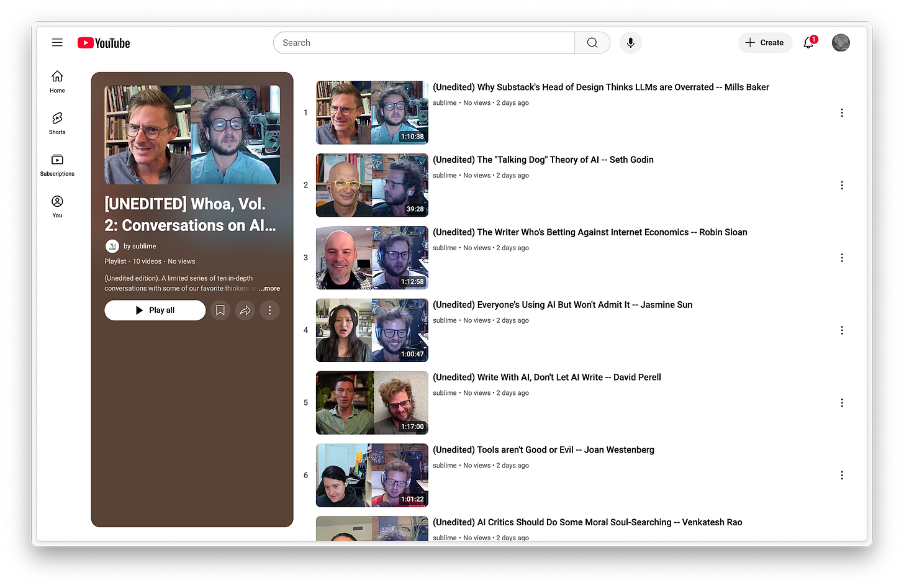Open playlist more actions menu

(269, 310)
